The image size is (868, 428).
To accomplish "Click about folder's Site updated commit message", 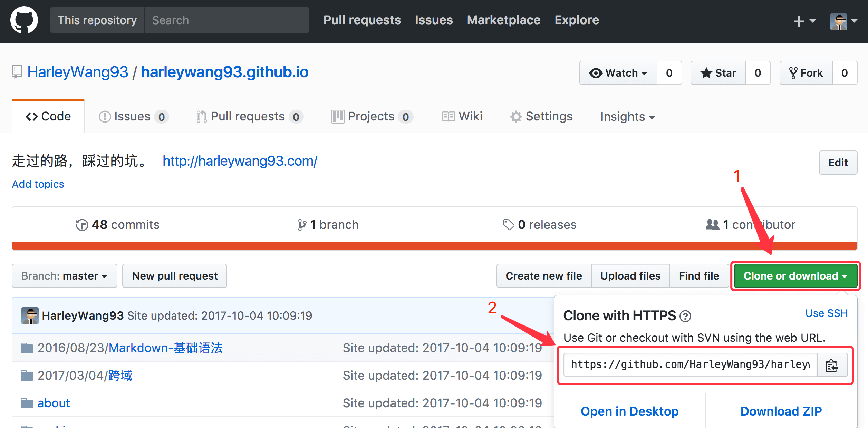I will click(x=442, y=403).
